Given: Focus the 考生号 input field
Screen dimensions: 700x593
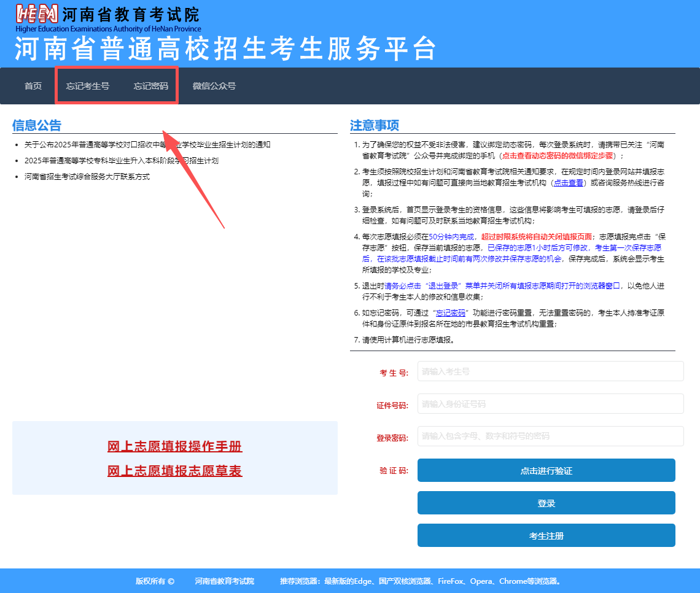Looking at the screenshot, I should pyautogui.click(x=550, y=371).
